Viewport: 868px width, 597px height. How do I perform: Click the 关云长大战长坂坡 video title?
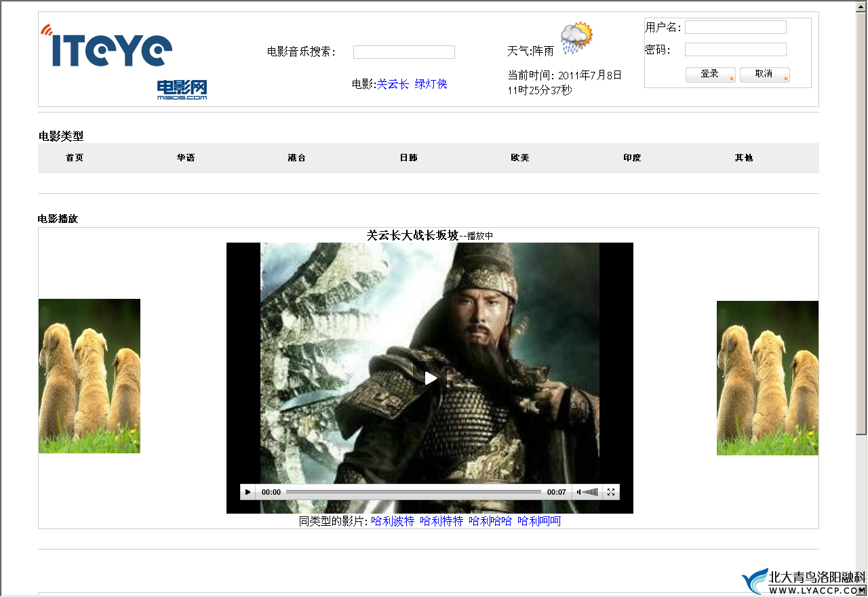click(x=413, y=235)
